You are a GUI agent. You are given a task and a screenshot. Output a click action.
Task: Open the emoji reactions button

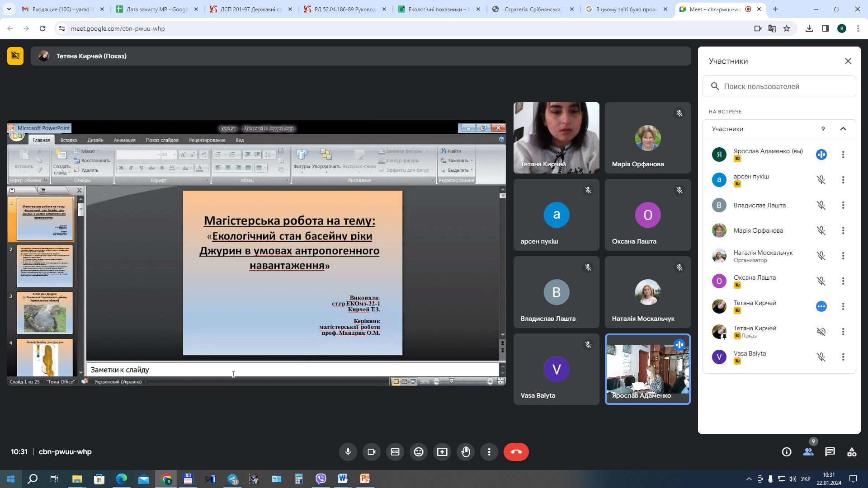419,452
